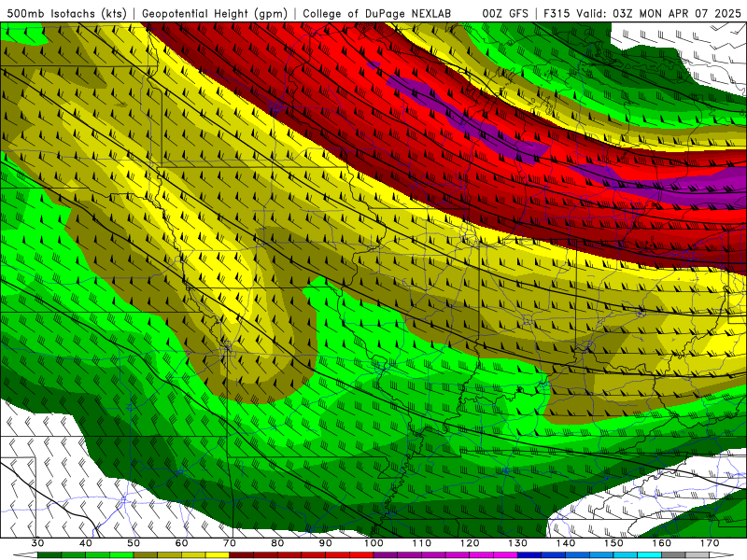Click the bright yellow colorbar swatch before 70

coord(218,555)
